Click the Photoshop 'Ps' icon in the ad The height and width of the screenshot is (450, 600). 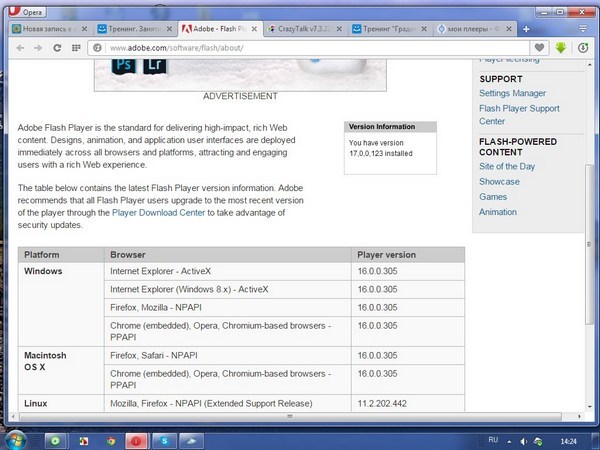(x=124, y=65)
